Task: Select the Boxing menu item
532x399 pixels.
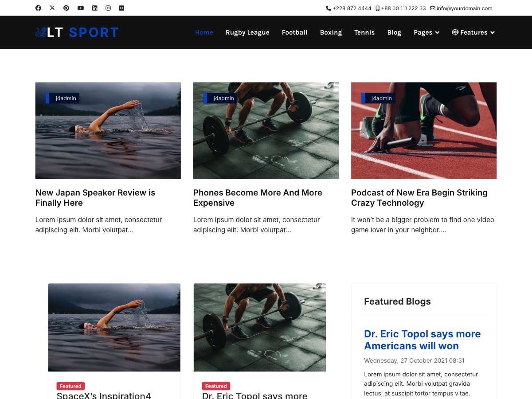Action: tap(331, 32)
